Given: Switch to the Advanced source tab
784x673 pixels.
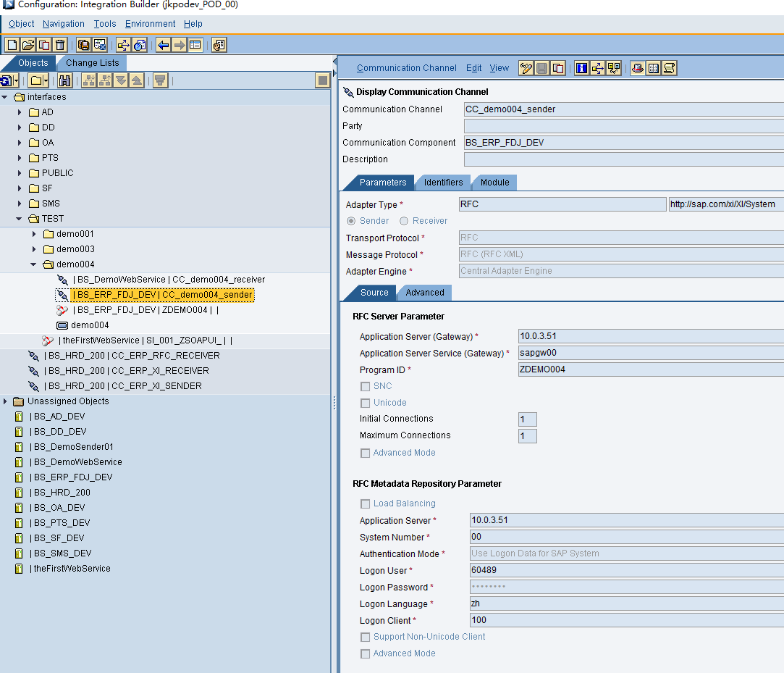Looking at the screenshot, I should (x=424, y=292).
